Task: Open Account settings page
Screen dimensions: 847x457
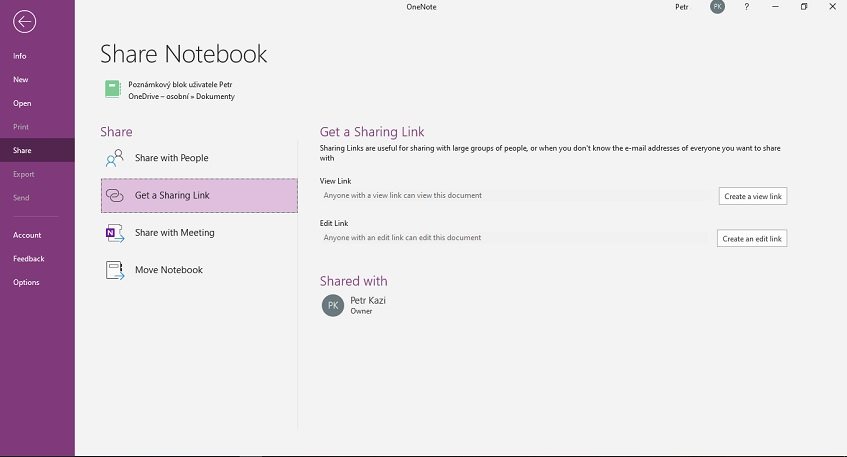Action: coord(37,235)
